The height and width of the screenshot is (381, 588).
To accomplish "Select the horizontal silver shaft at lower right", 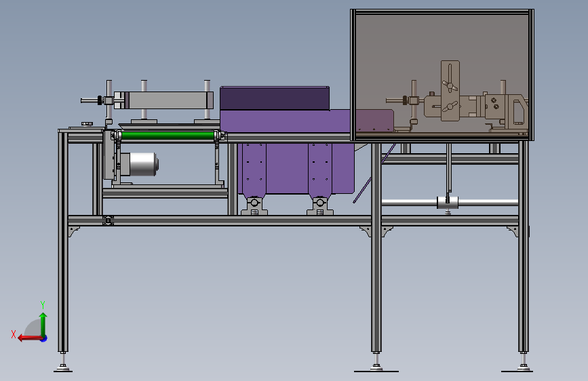I will (x=450, y=203).
